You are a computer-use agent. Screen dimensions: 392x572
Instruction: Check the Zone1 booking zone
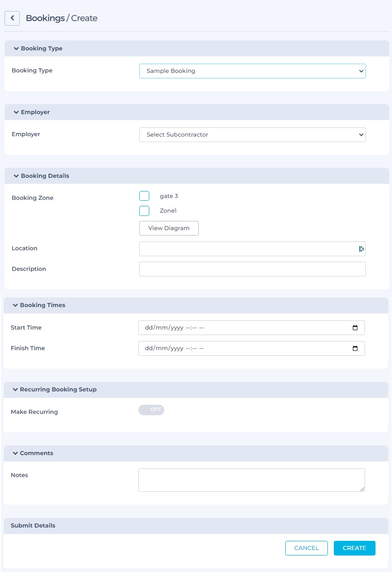click(144, 211)
